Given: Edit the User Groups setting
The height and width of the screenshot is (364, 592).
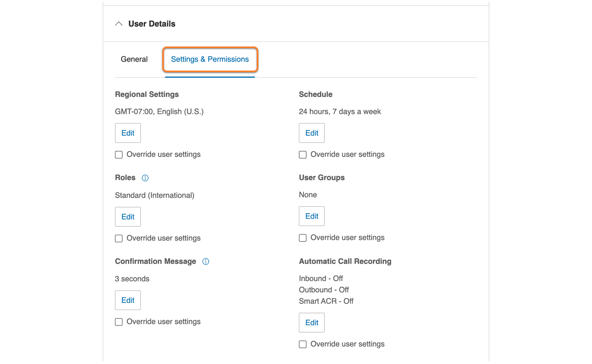Looking at the screenshot, I should pos(312,216).
